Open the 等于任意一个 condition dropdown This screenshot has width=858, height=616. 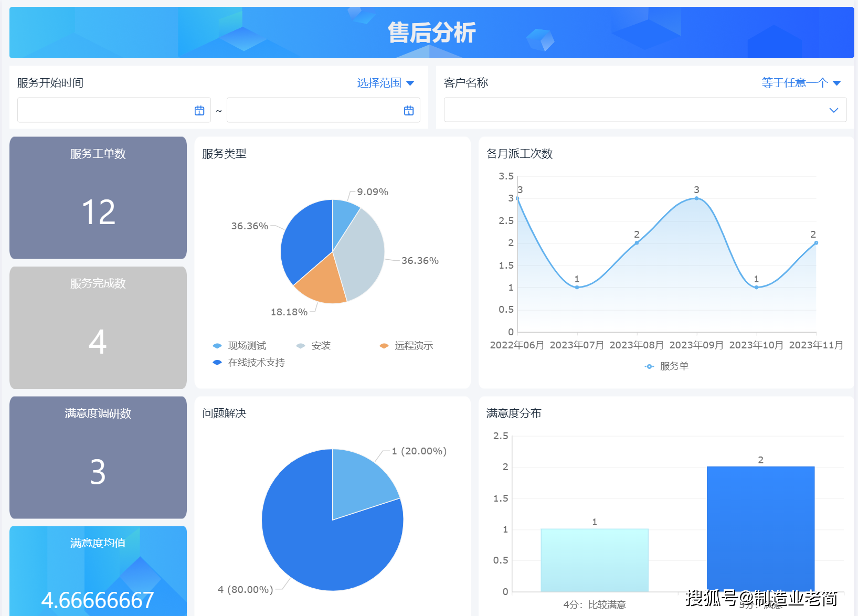[x=801, y=83]
